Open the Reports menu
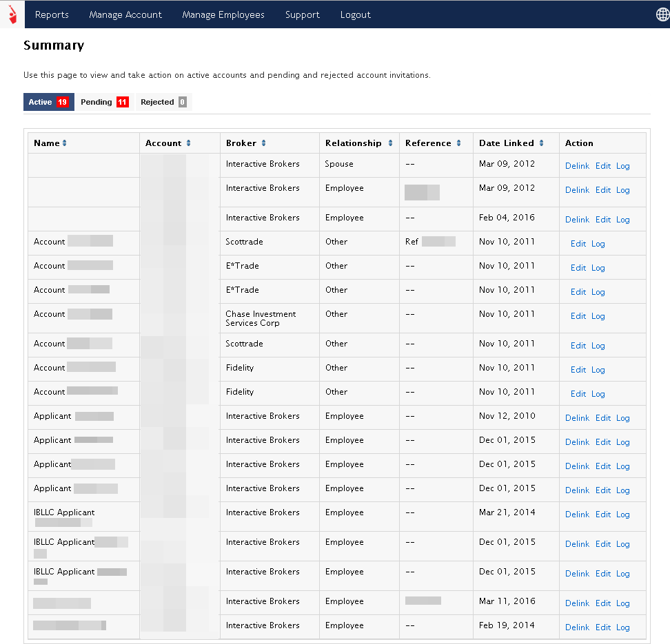Image resolution: width=670 pixels, height=644 pixels. (x=52, y=14)
